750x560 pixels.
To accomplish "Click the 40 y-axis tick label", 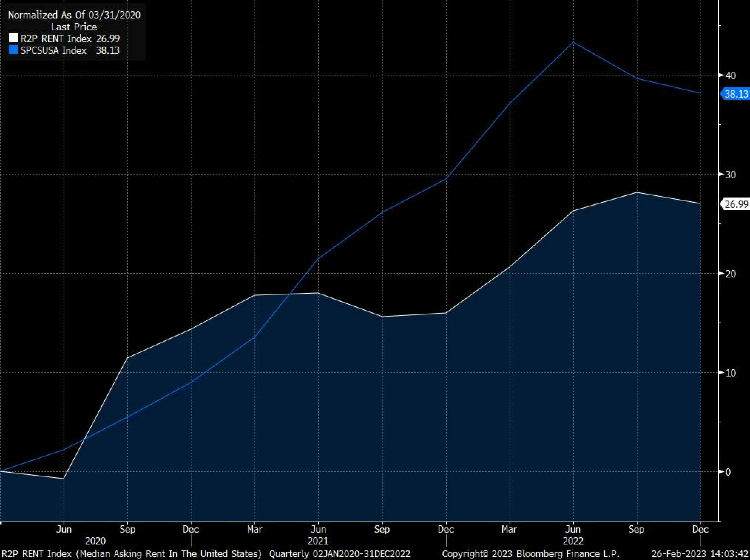I will coord(730,75).
